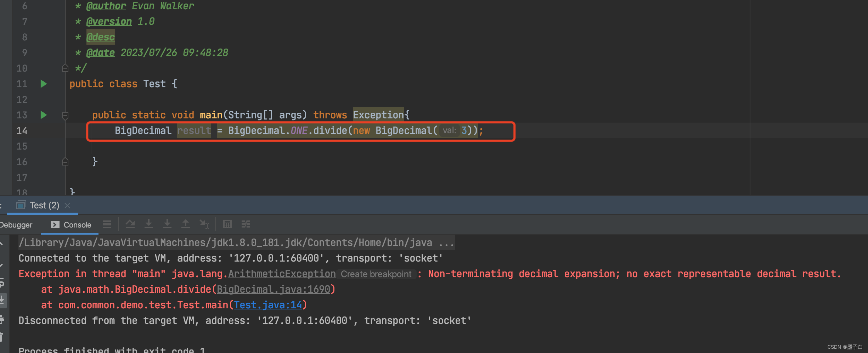The height and width of the screenshot is (353, 868).
Task: Open the Evaluate Expression grid icon
Action: (x=227, y=224)
